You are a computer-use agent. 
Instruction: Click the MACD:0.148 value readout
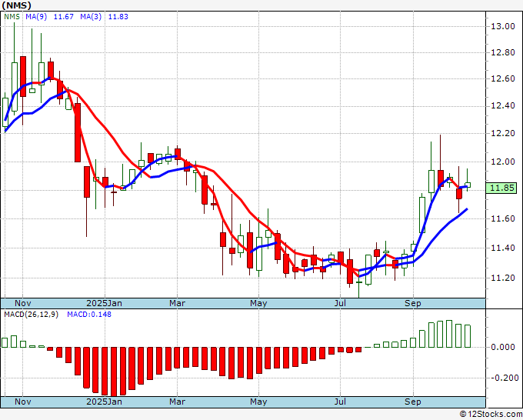pyautogui.click(x=89, y=315)
